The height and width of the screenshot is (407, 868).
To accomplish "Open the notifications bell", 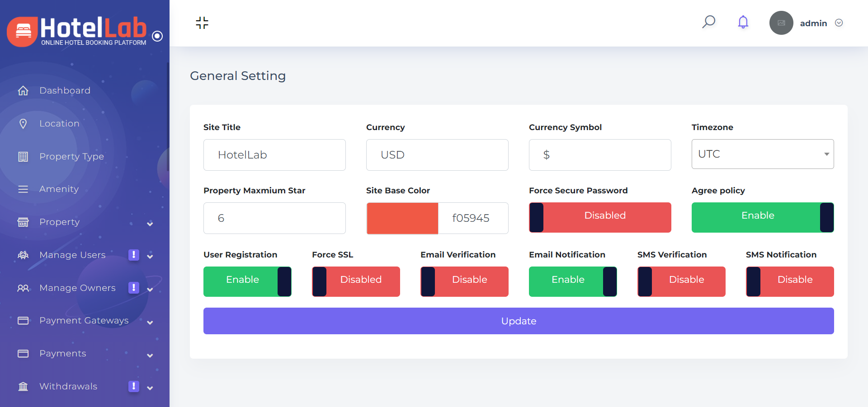I will click(x=743, y=22).
